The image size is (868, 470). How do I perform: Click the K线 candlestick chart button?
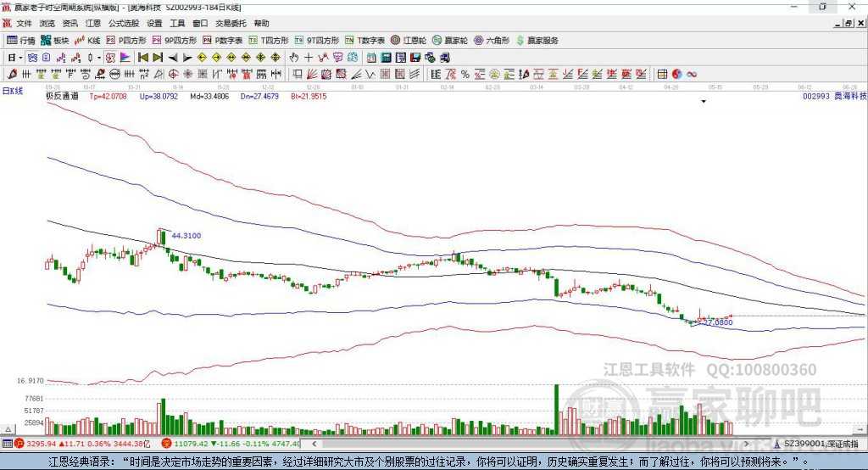87,40
